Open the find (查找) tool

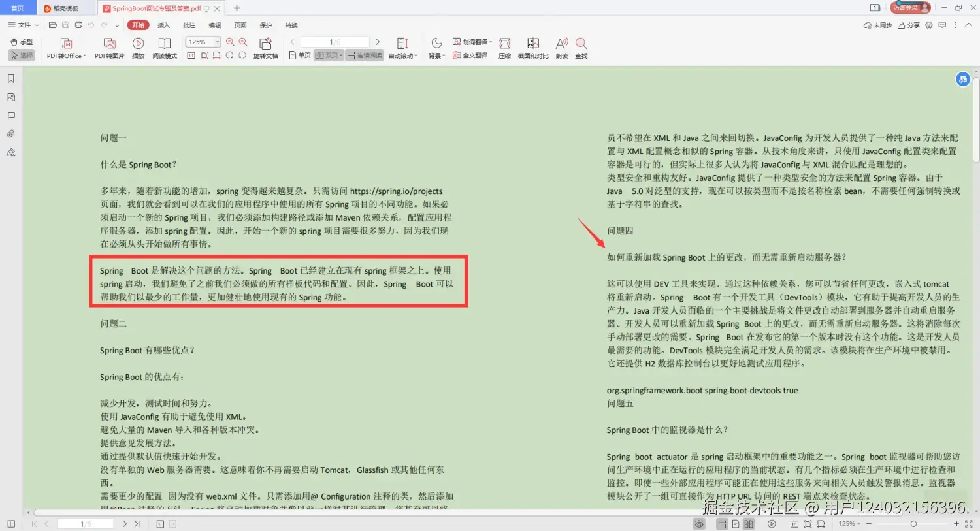[x=581, y=48]
